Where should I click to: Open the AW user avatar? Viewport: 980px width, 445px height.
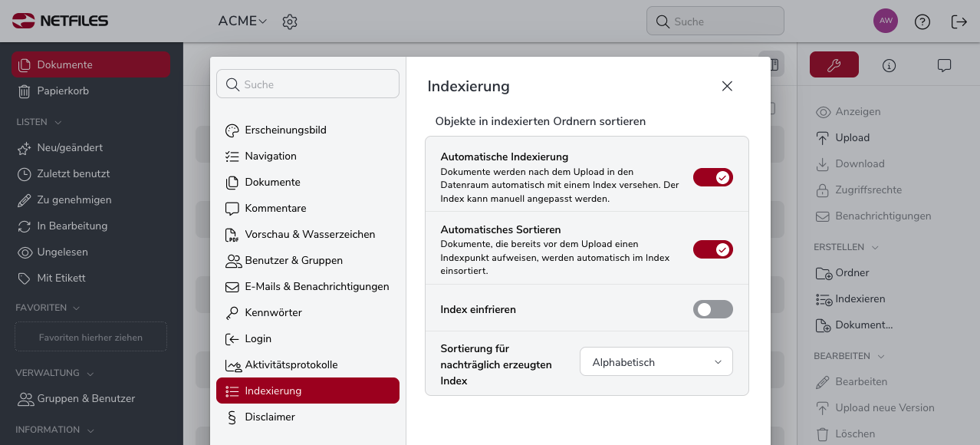coord(886,21)
